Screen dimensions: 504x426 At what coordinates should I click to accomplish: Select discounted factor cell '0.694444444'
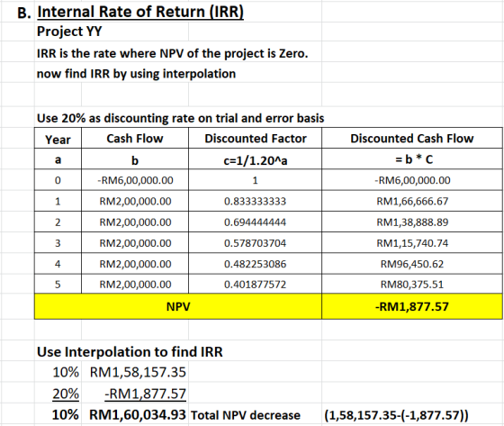click(255, 222)
